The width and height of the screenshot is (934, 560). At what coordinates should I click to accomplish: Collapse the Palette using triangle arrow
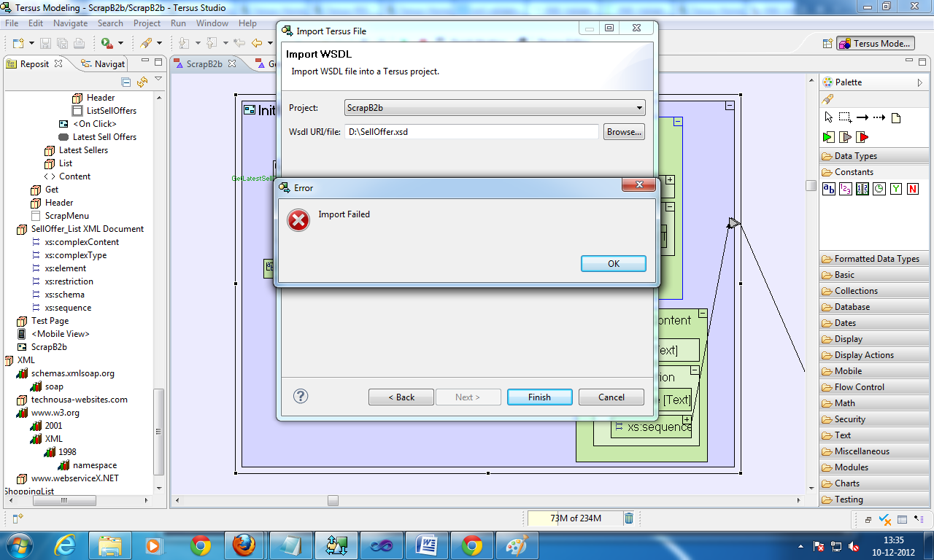point(919,82)
